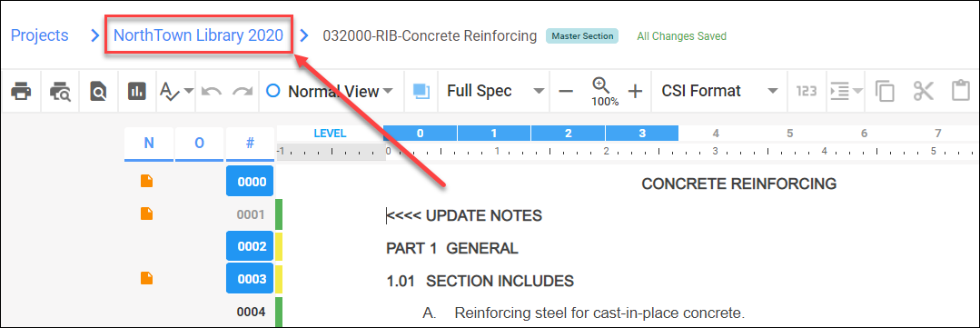The width and height of the screenshot is (980, 328).
Task: Select level 4 in level bar
Action: pos(716,133)
